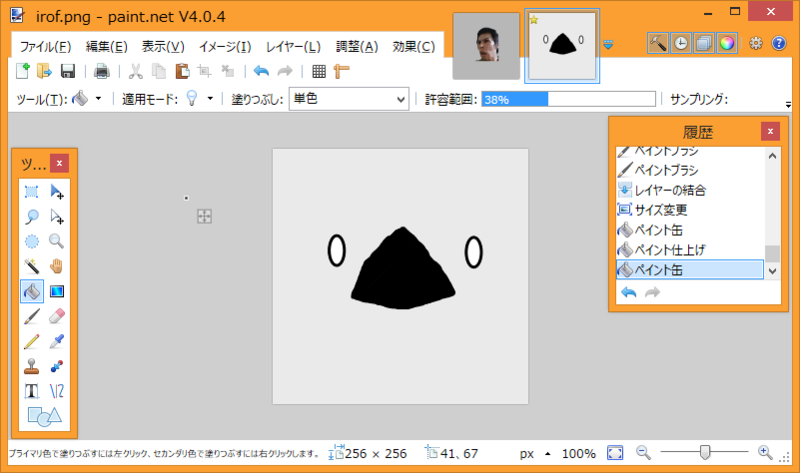This screenshot has width=800, height=473.
Task: Open the Settings gear
Action: pos(756,43)
